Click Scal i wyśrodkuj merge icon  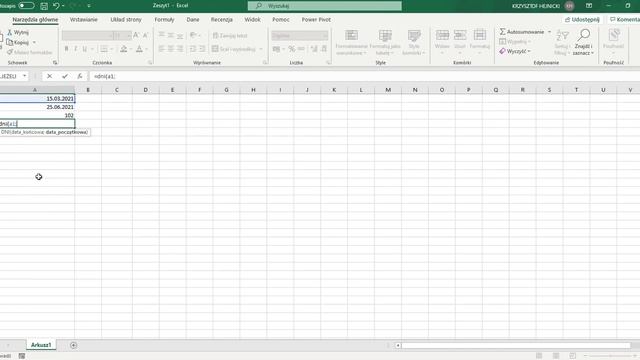(x=215, y=49)
